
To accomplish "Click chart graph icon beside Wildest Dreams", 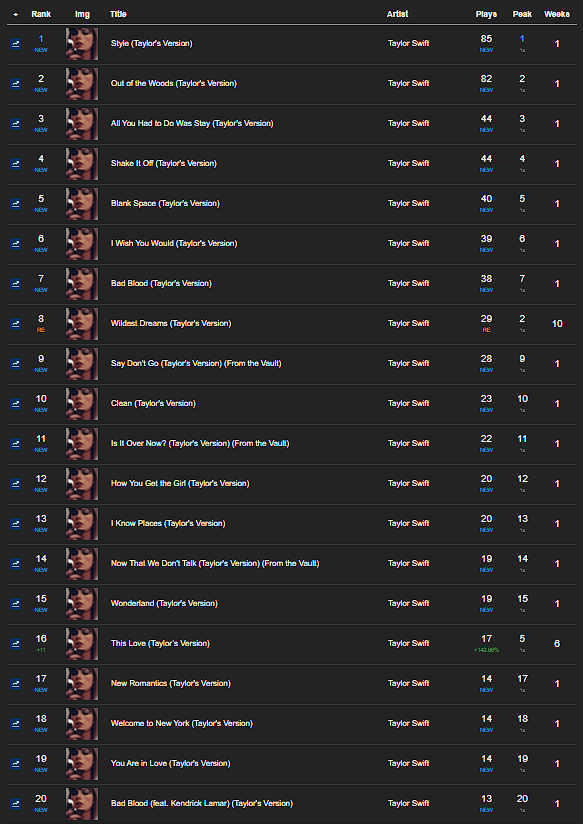I will (x=15, y=324).
